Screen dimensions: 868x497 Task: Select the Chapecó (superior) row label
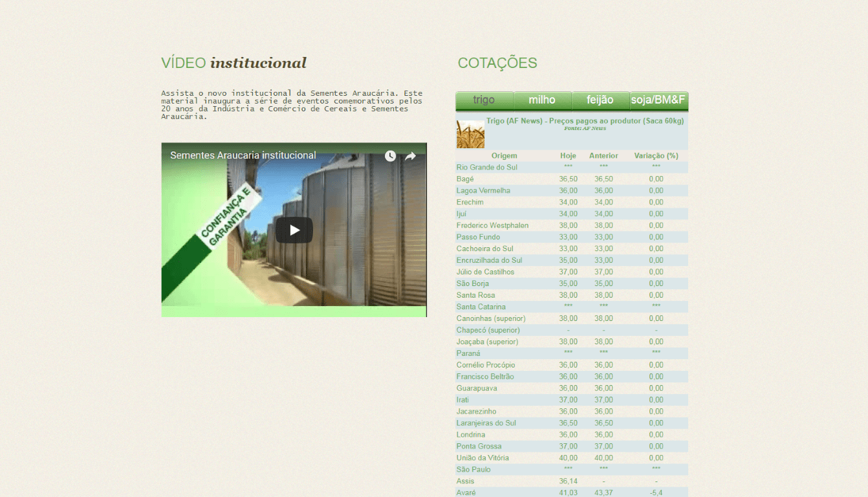click(x=488, y=331)
